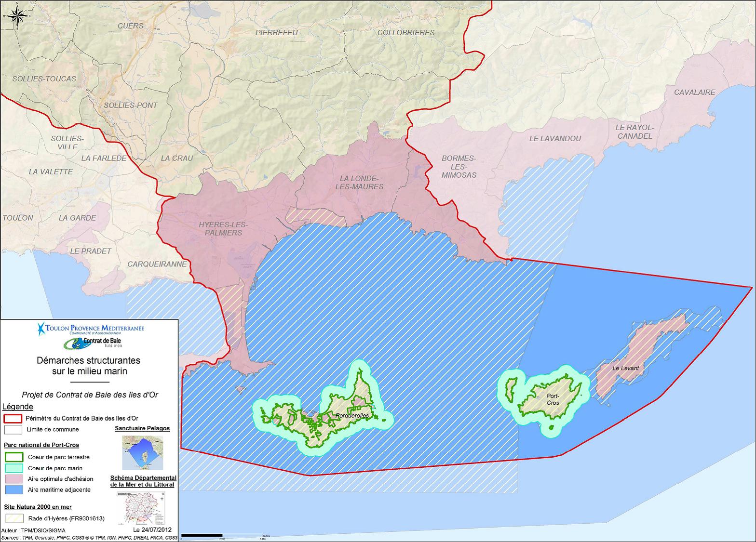Click the Sanctuaire Pelagos heading link
Screen dimensions: 756x542
142,428
